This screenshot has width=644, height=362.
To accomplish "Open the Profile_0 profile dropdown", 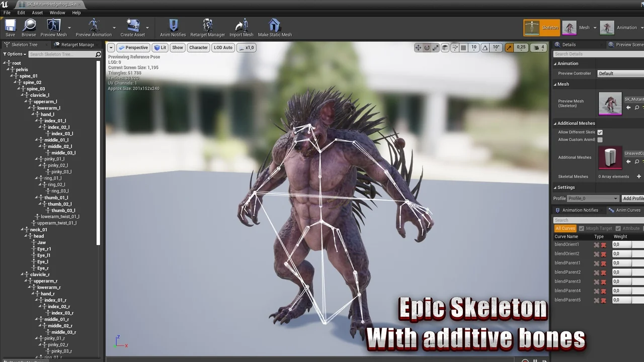I will (x=592, y=199).
